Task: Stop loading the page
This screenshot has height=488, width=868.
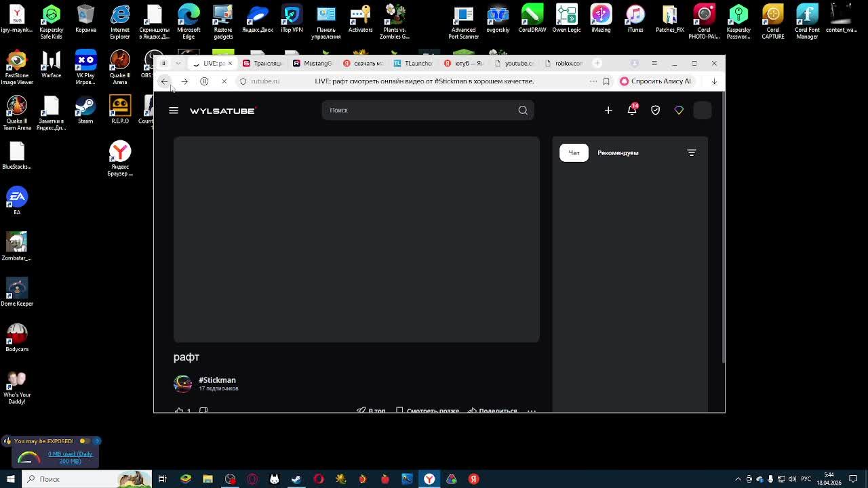Action: coord(224,81)
